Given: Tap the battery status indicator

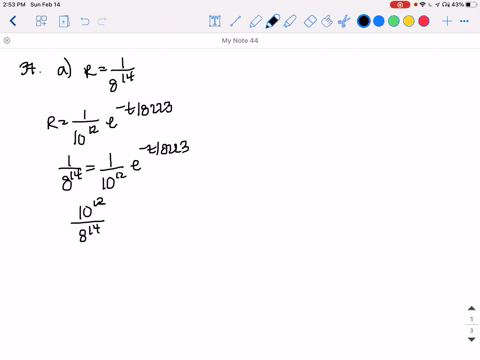Looking at the screenshot, I should pyautogui.click(x=471, y=5).
